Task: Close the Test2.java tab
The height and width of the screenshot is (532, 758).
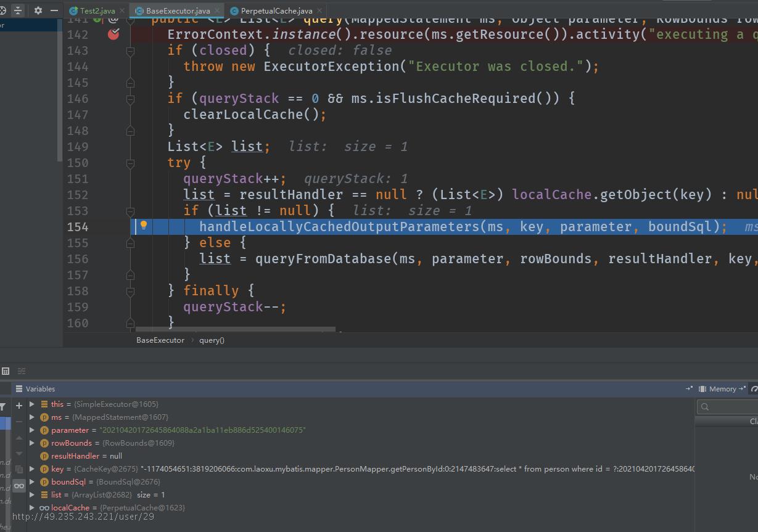Action: [x=121, y=11]
